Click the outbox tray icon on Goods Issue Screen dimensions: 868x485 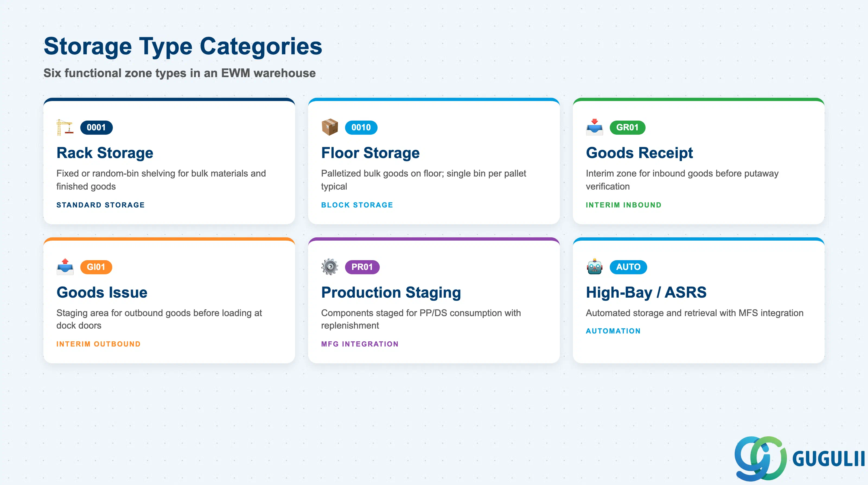point(65,267)
